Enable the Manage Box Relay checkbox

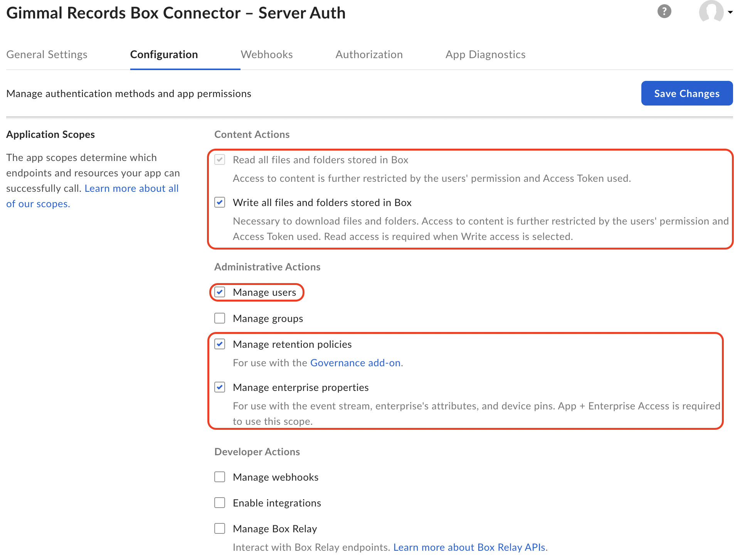(220, 528)
